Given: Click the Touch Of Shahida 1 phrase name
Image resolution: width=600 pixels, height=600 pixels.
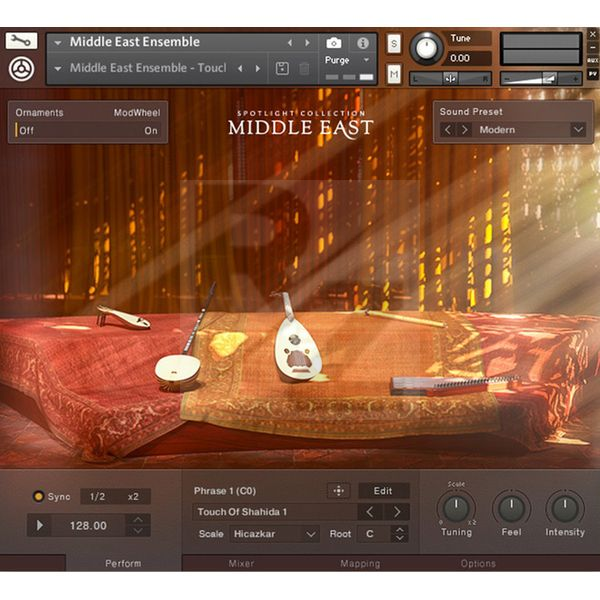Looking at the screenshot, I should point(242,512).
